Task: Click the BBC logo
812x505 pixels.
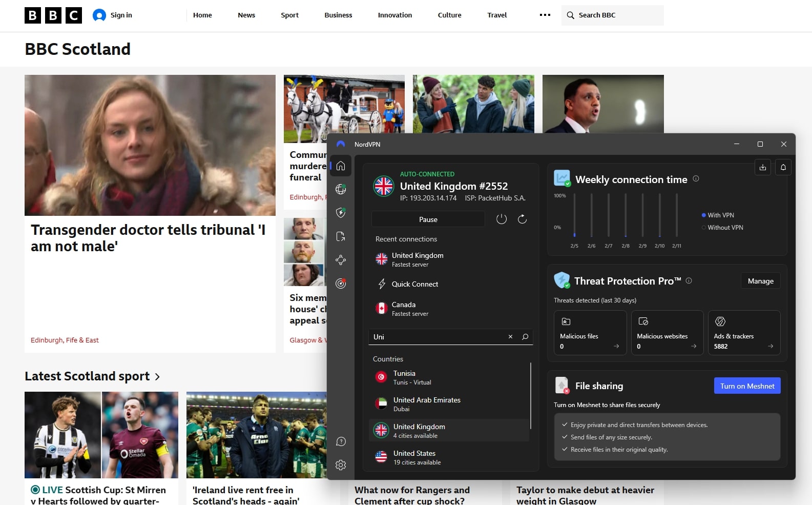Action: point(53,15)
